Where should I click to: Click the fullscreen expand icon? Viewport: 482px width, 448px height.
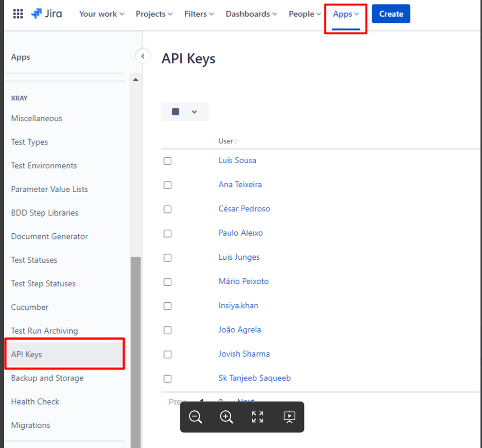tap(258, 417)
